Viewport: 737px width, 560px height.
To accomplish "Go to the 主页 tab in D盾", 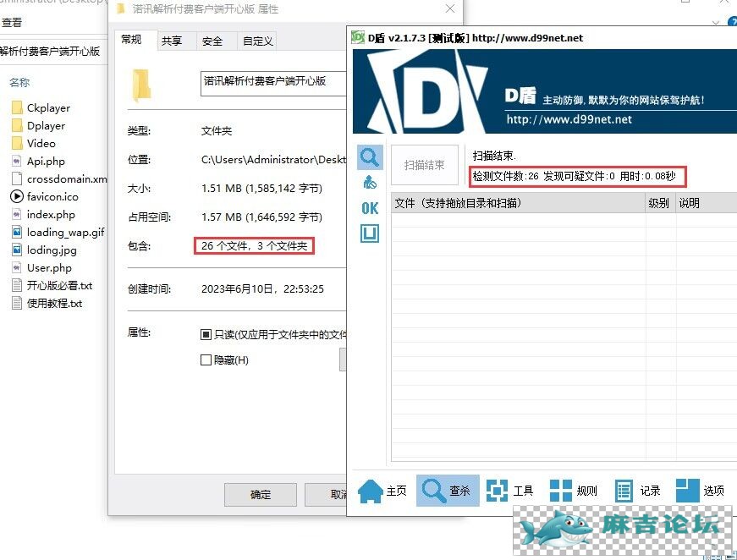I will pyautogui.click(x=382, y=491).
